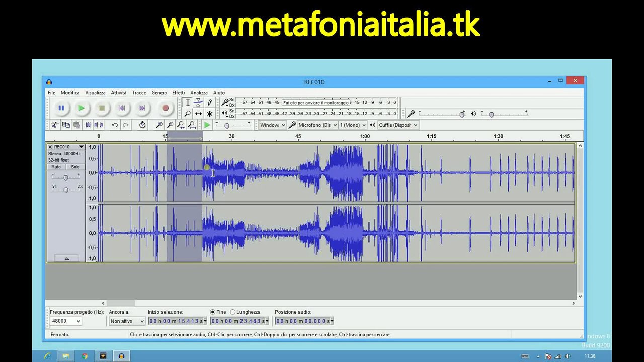Click the playback volume slider

click(492, 114)
